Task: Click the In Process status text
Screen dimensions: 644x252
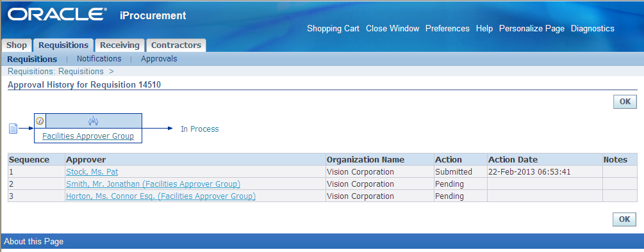Action: click(199, 129)
